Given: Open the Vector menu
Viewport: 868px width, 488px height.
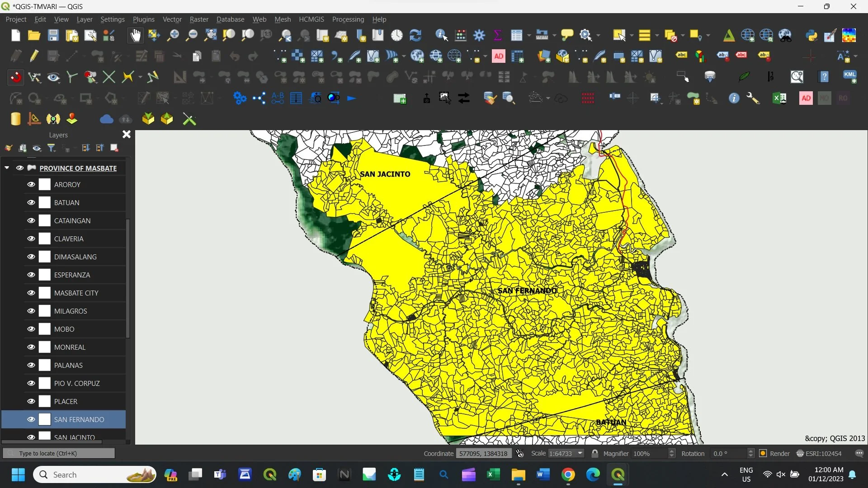Looking at the screenshot, I should click(x=172, y=19).
